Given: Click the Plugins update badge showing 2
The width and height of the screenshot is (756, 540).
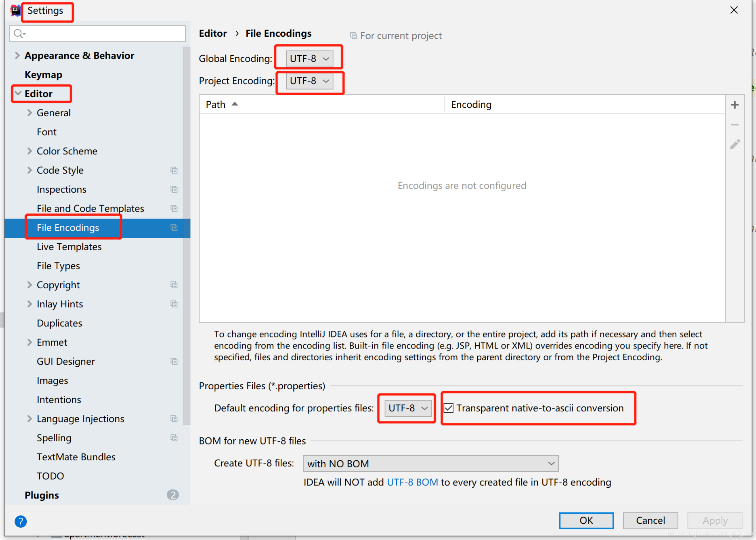Looking at the screenshot, I should pos(173,495).
